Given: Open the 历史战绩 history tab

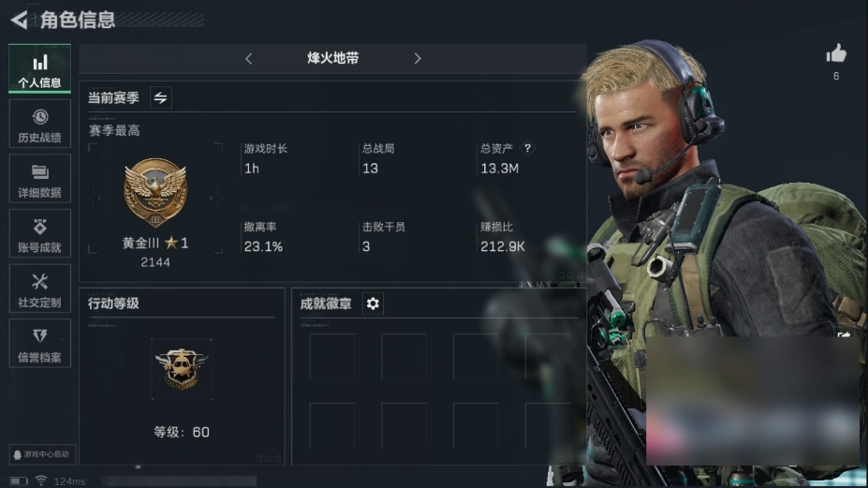Looking at the screenshot, I should [40, 124].
